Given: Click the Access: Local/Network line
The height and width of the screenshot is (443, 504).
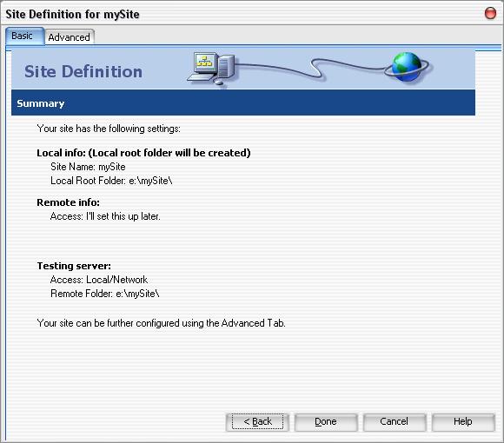Looking at the screenshot, I should [99, 280].
